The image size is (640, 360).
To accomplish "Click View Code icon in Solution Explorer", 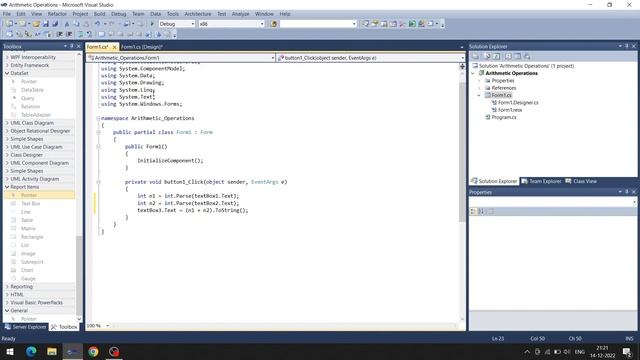I will 508,56.
